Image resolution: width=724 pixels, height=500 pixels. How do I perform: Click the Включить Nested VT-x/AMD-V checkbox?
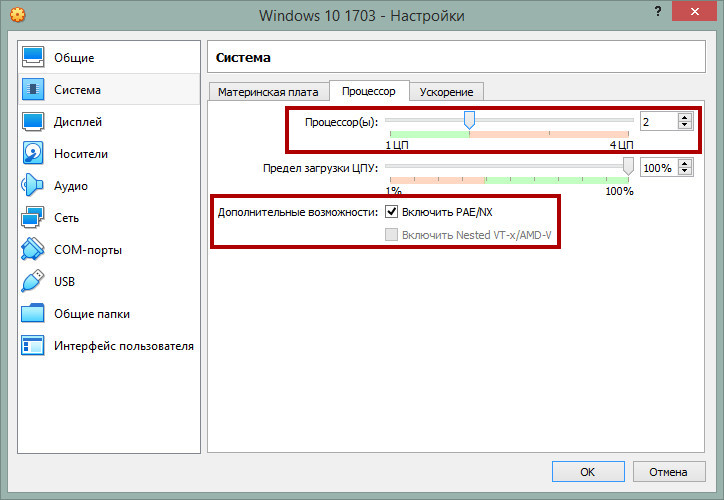tap(392, 235)
